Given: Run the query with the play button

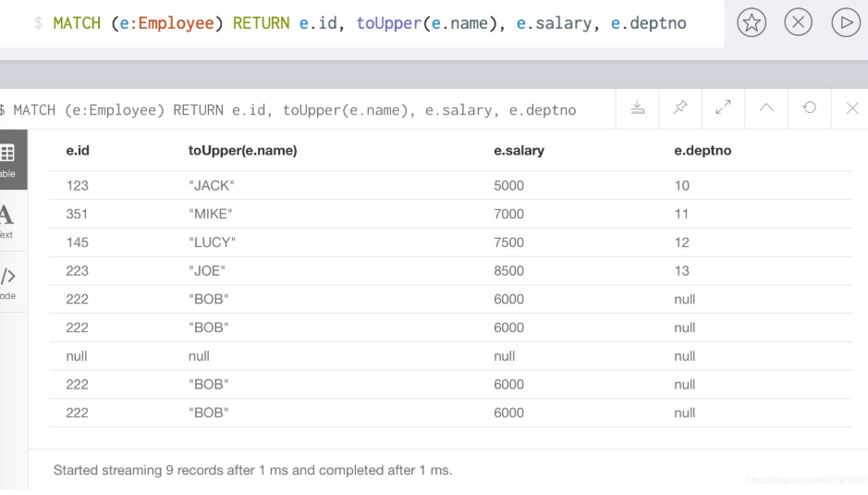Looking at the screenshot, I should point(846,23).
